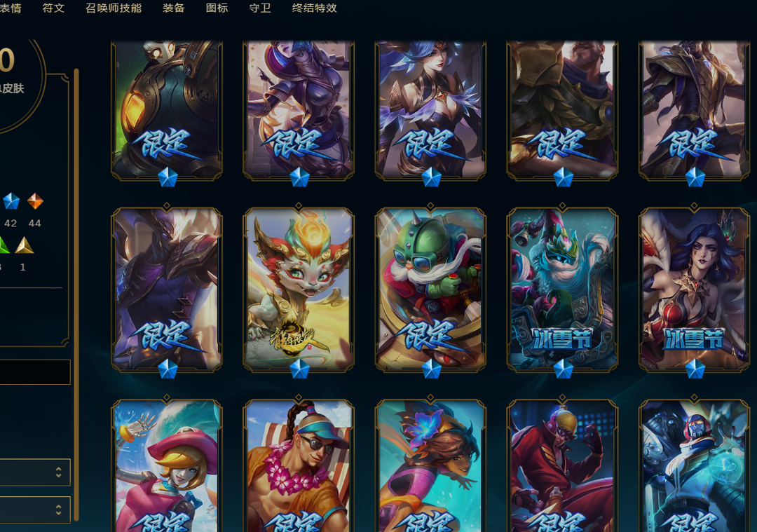The height and width of the screenshot is (532, 757).
Task: Open the 装备 tab
Action: (x=173, y=8)
